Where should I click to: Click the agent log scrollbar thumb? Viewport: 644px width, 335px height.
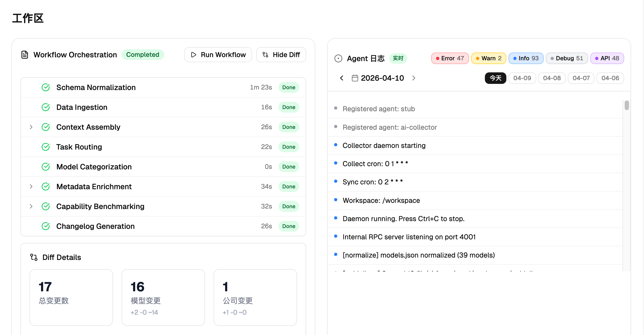[627, 105]
